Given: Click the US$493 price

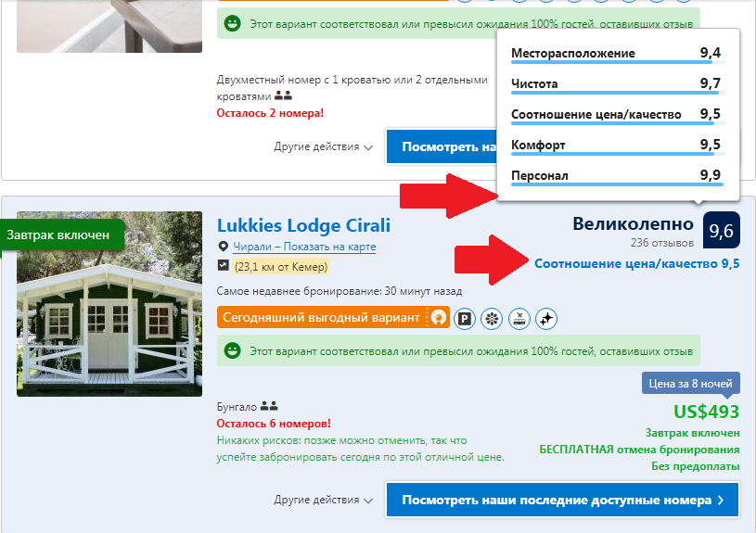Looking at the screenshot, I should point(706,412).
